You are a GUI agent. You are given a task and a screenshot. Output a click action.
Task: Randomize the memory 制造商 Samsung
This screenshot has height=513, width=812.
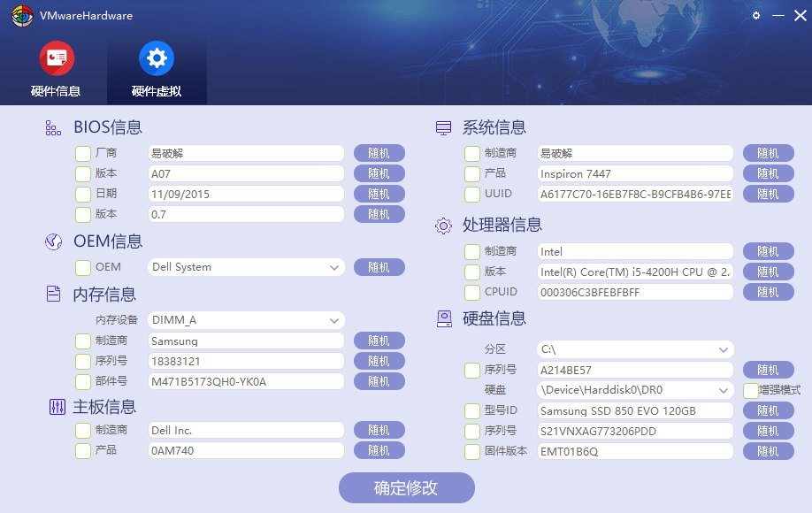tap(379, 341)
